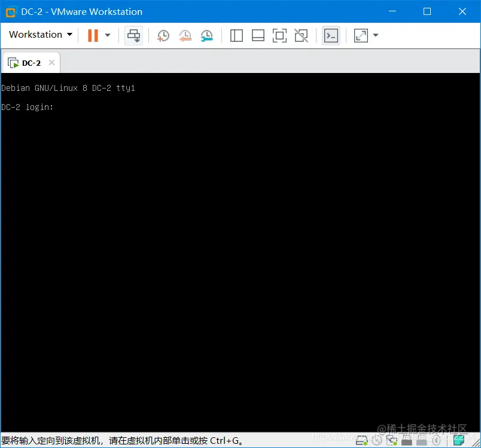The width and height of the screenshot is (481, 448).
Task: Open the Workstation menu
Action: coord(41,35)
